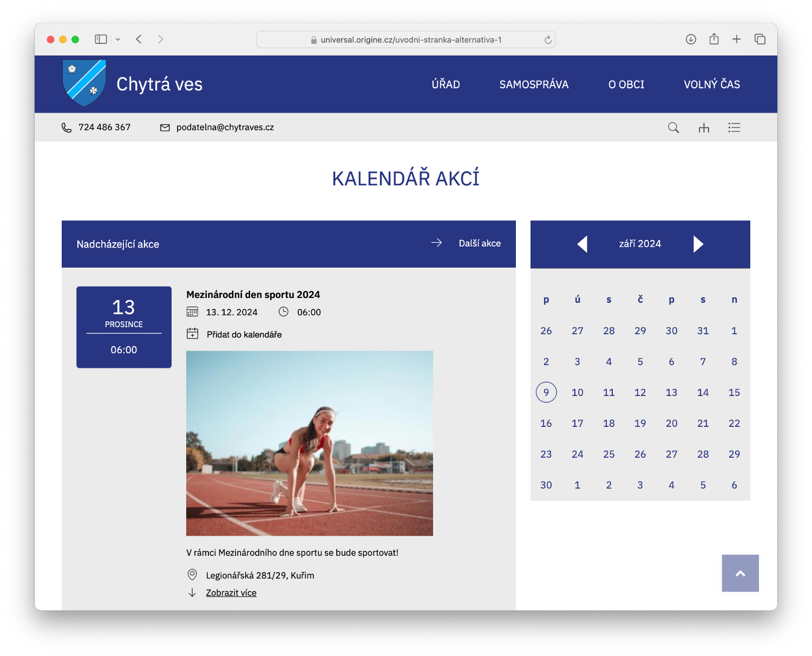Click the Safari share icon
Screen dimensions: 812x656
(x=714, y=39)
